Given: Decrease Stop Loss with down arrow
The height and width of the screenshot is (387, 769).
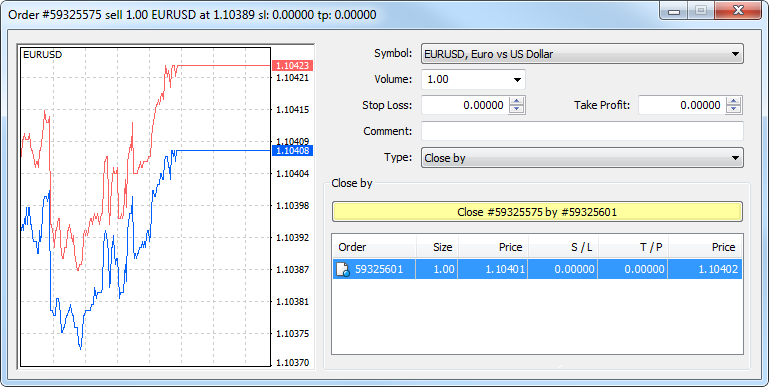Looking at the screenshot, I should coord(517,109).
